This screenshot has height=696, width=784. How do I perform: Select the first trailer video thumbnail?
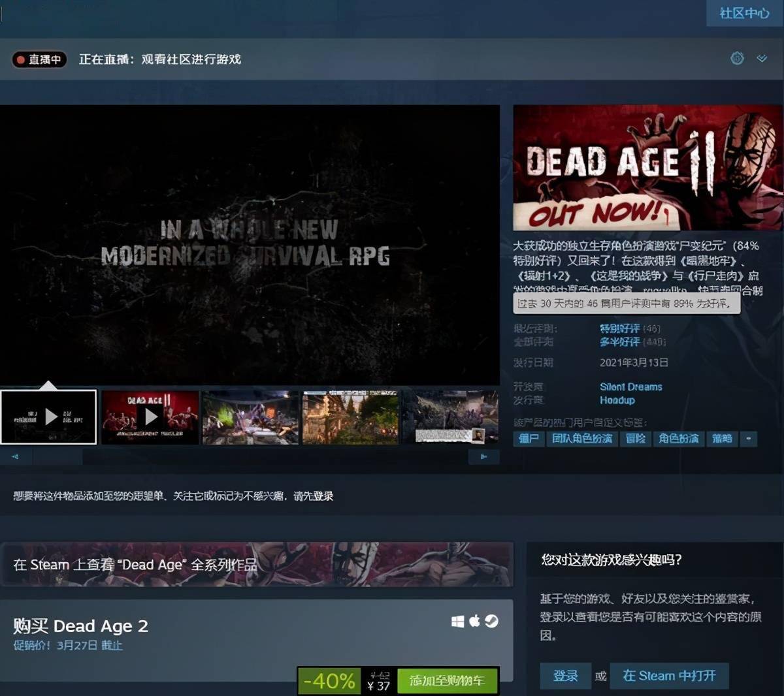click(49, 417)
